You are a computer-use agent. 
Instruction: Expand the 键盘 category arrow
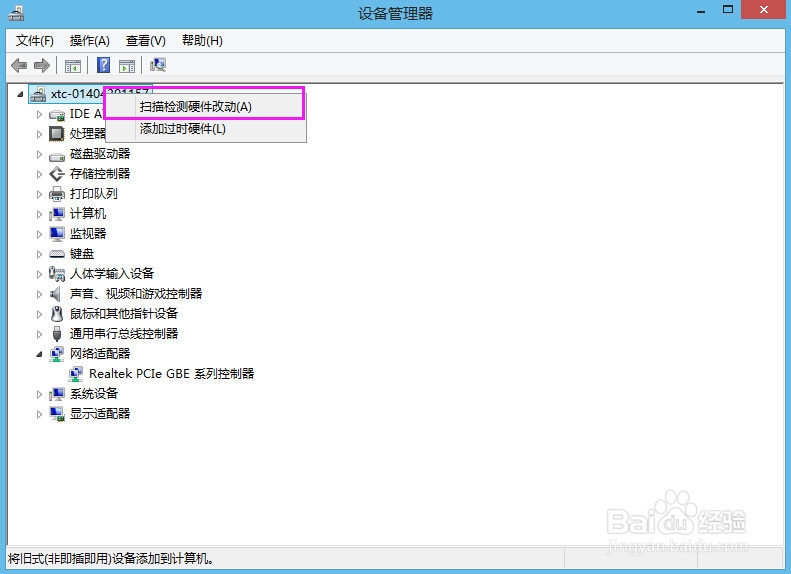pos(39,254)
